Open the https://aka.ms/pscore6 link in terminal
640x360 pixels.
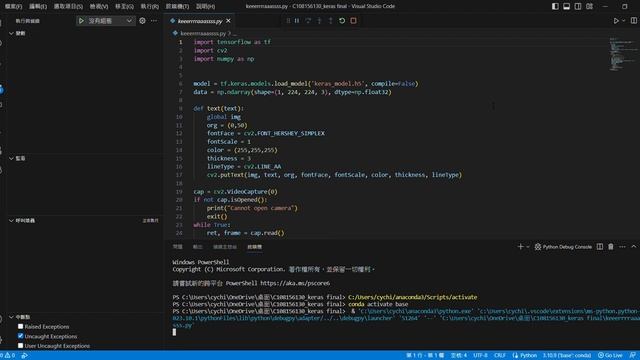[295, 283]
